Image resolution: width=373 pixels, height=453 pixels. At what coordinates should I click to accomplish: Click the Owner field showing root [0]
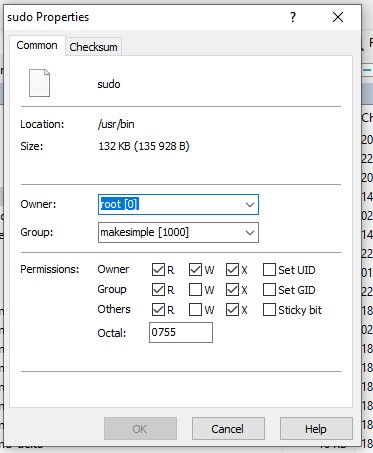[178, 204]
